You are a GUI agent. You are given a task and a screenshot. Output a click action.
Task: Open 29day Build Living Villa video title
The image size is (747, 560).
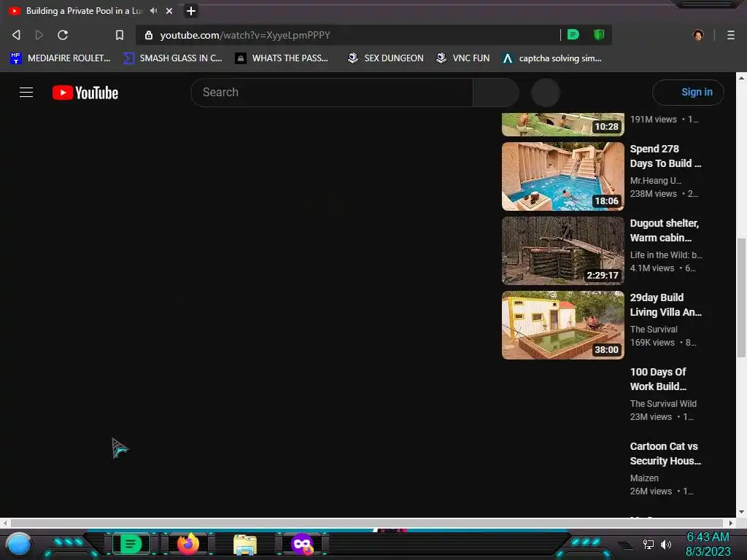665,305
